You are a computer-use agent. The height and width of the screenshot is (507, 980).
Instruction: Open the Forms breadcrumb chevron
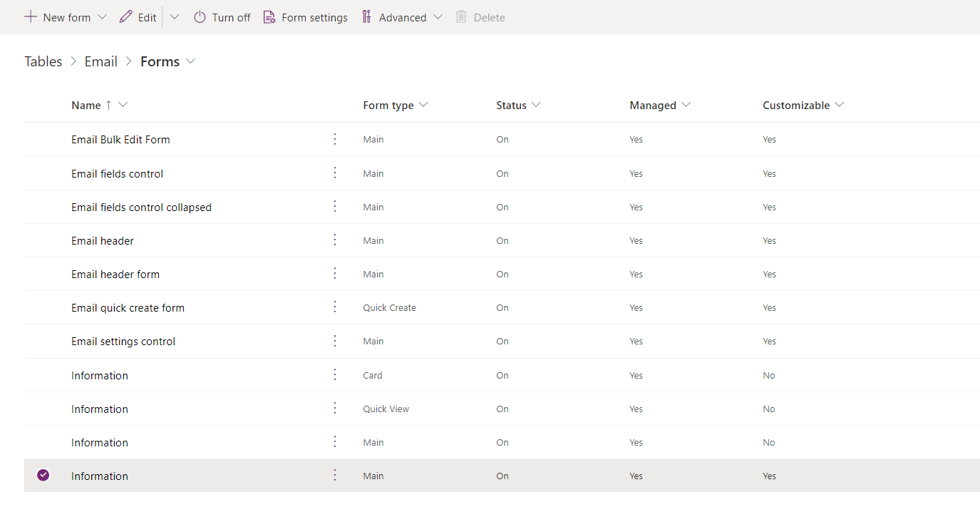(190, 61)
